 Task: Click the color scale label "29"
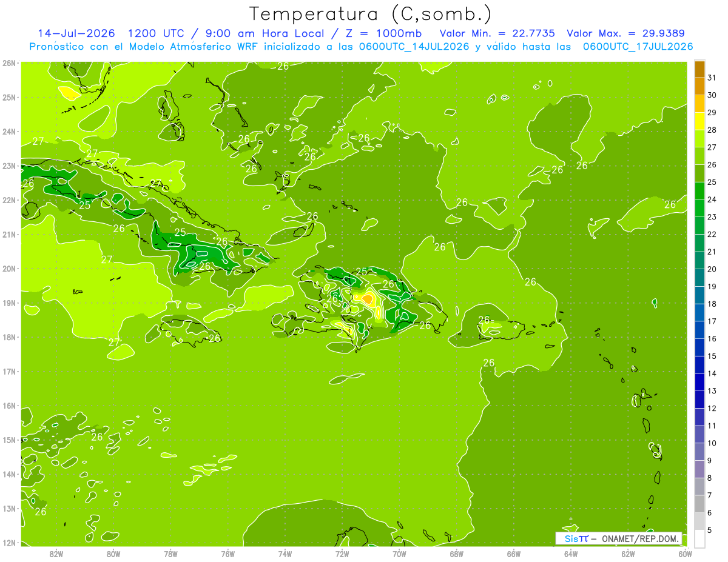712,113
